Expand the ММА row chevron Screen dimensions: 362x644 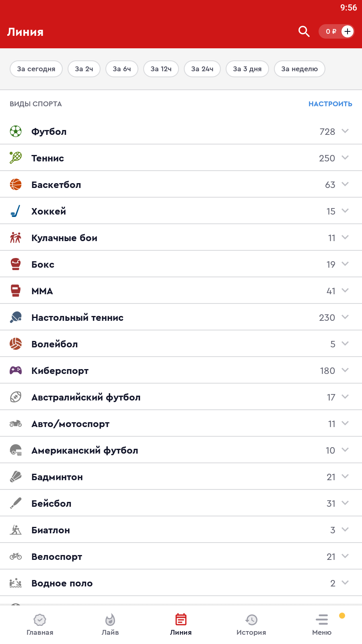pos(345,290)
